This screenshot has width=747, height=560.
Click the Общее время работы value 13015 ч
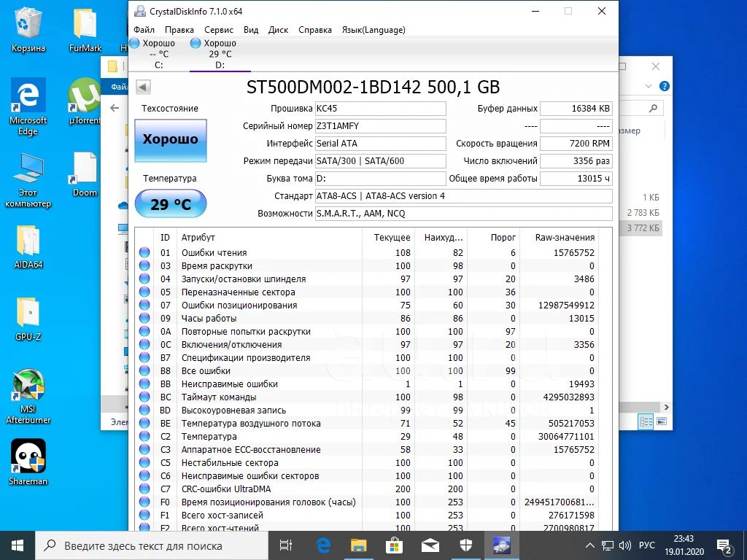tap(576, 179)
